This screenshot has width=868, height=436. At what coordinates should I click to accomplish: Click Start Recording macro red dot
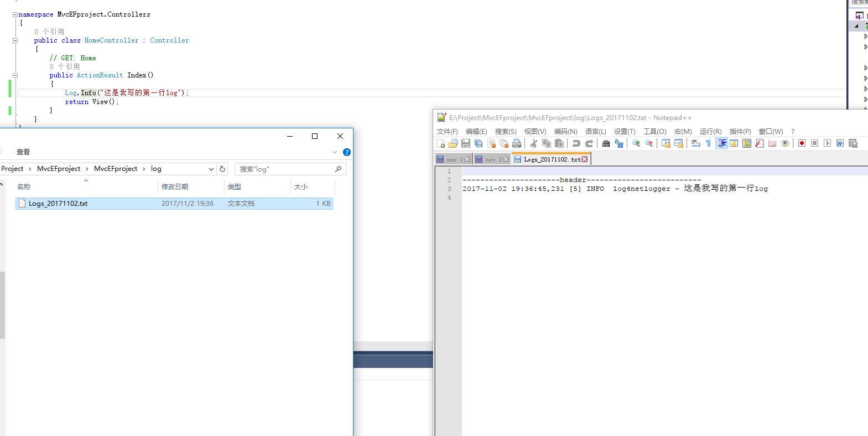tap(802, 143)
